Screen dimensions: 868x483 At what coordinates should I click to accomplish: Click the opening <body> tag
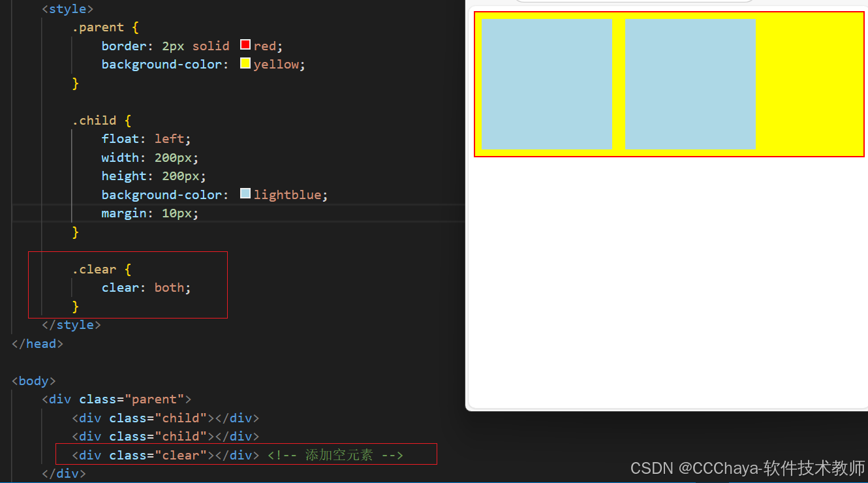point(33,381)
